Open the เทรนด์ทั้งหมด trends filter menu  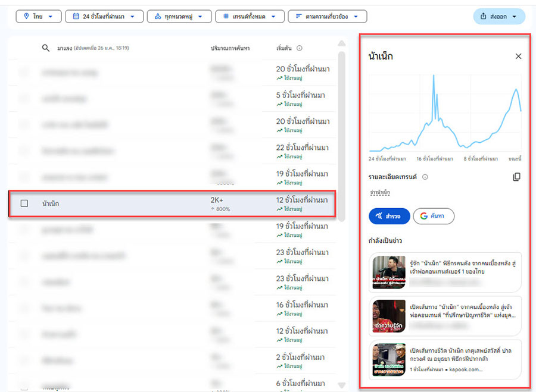250,16
